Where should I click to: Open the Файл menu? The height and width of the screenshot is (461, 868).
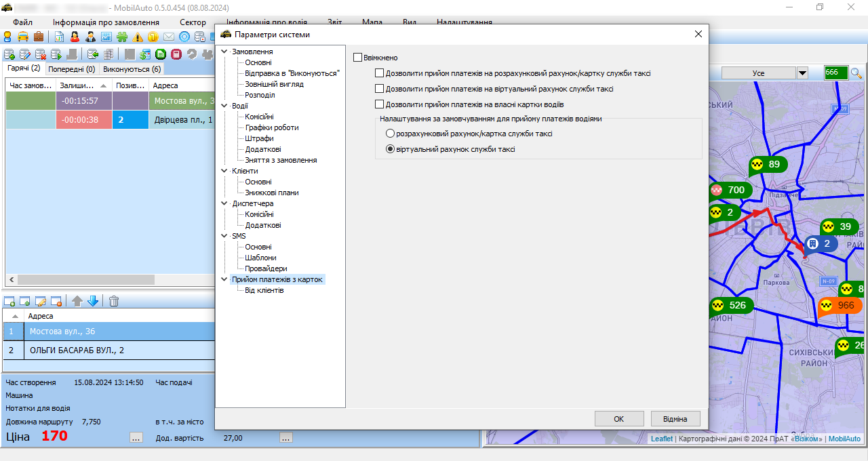pyautogui.click(x=22, y=22)
